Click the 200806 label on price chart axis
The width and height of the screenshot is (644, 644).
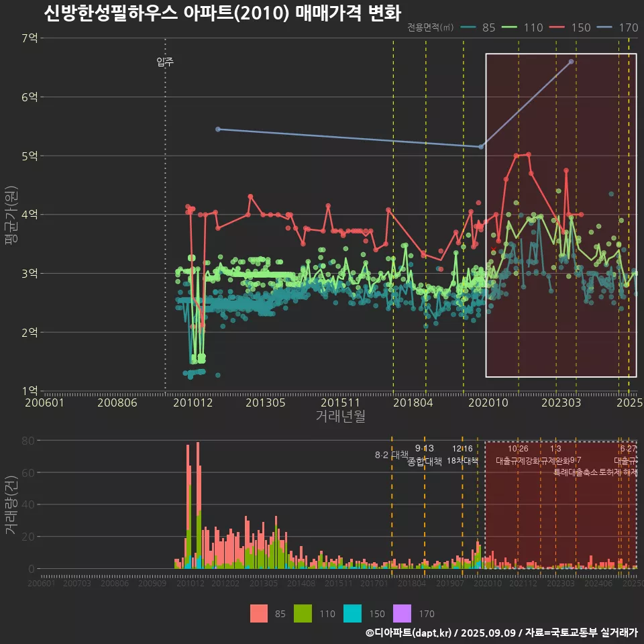tap(117, 402)
